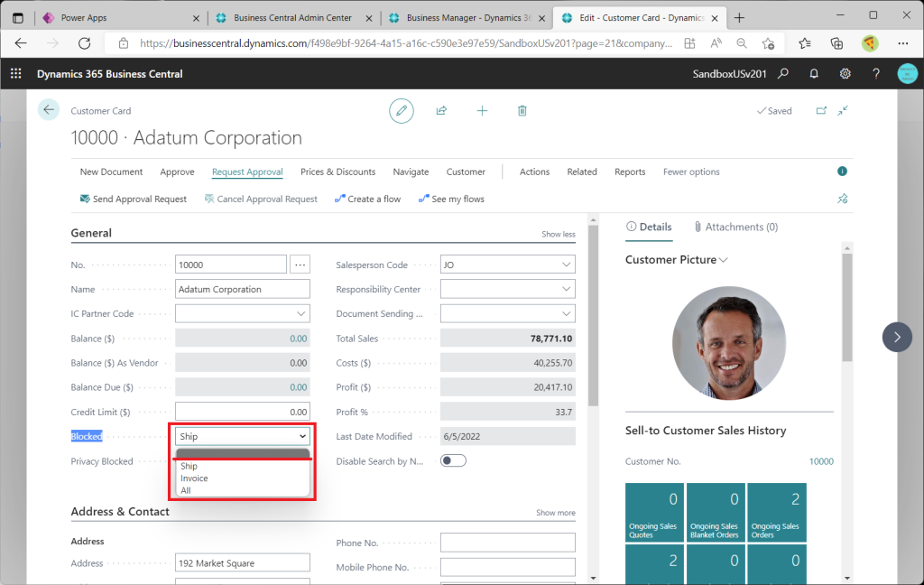Open browser three-dot menu
Image resolution: width=924 pixels, height=585 pixels.
pyautogui.click(x=902, y=43)
